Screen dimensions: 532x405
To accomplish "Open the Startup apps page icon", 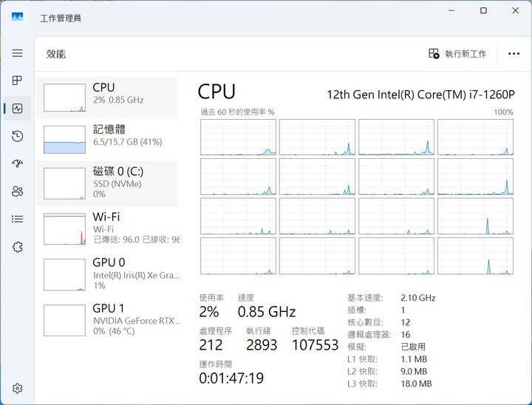I will coord(17,164).
